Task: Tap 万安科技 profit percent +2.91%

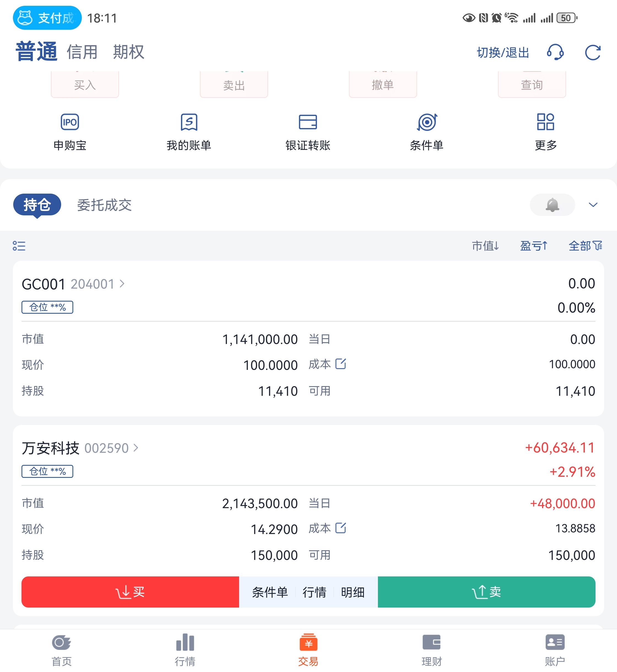Action: [x=572, y=472]
